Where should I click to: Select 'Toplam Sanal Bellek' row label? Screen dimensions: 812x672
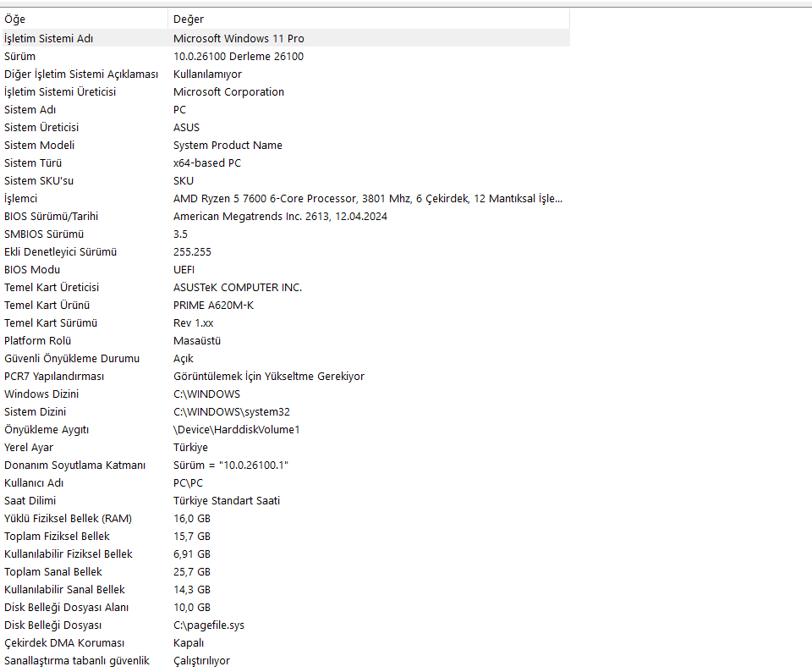pyautogui.click(x=52, y=572)
